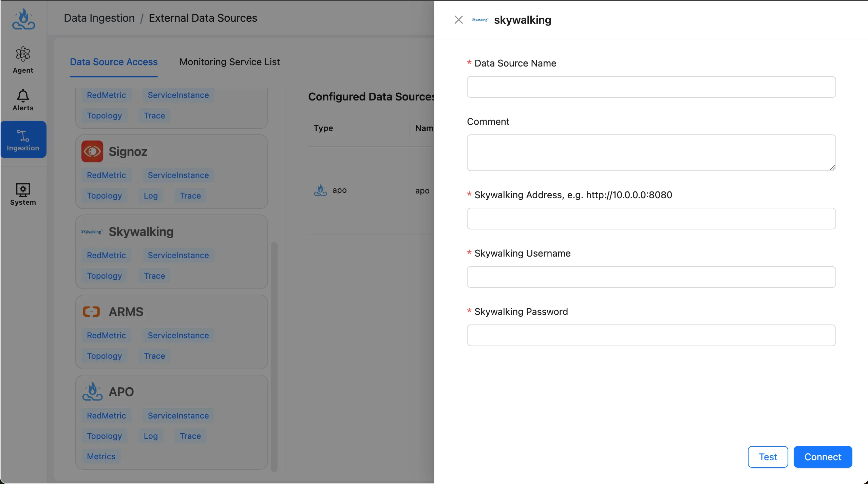Click the APO flame logo at top-left
Viewport: 868px width, 484px height.
tap(23, 19)
